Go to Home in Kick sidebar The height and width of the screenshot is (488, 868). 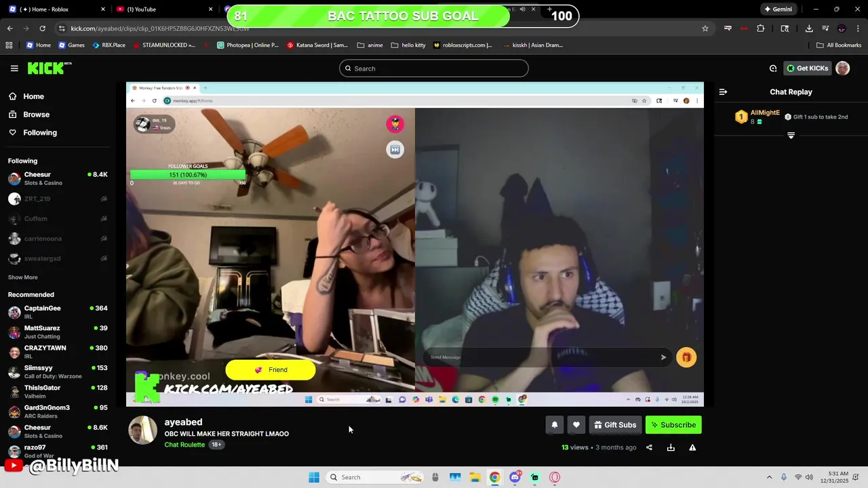point(26,96)
